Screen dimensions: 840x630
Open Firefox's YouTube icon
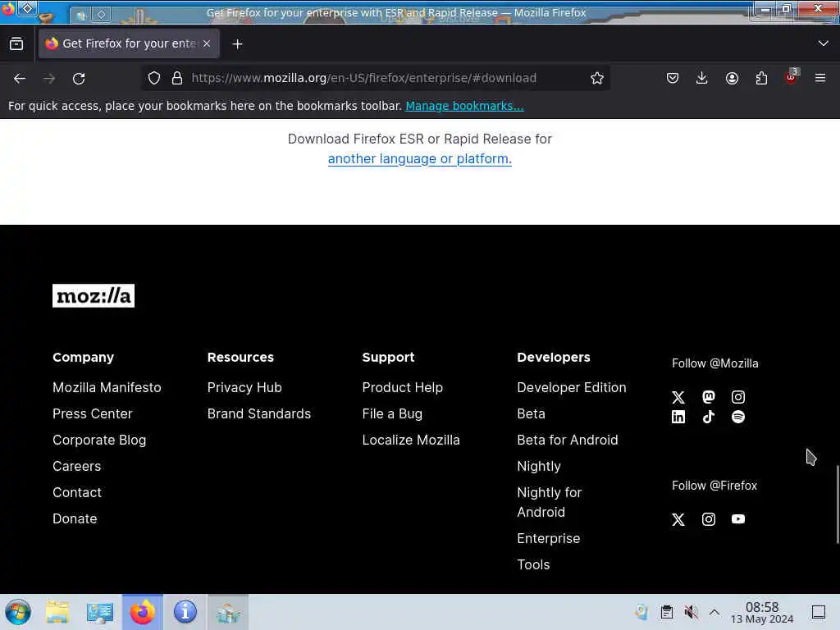[x=738, y=519]
